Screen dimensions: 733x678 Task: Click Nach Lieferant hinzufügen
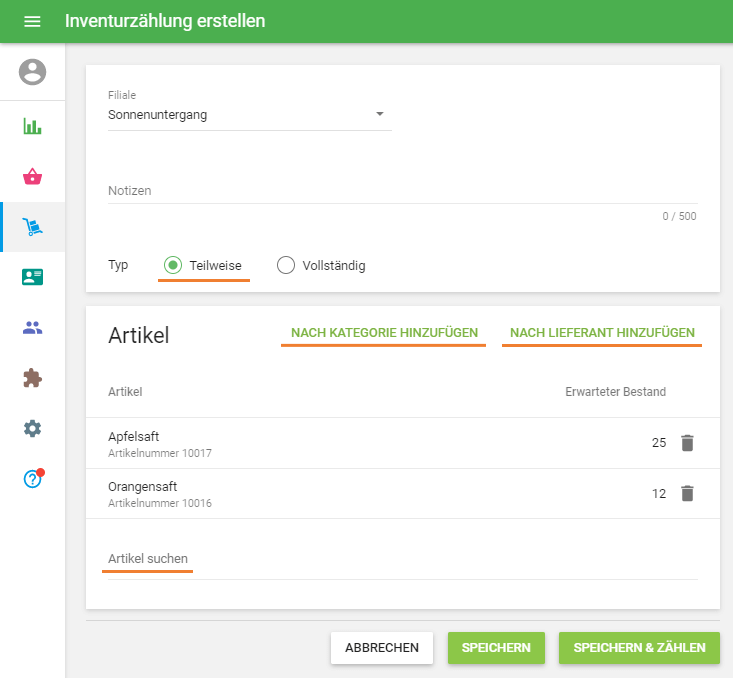[602, 332]
